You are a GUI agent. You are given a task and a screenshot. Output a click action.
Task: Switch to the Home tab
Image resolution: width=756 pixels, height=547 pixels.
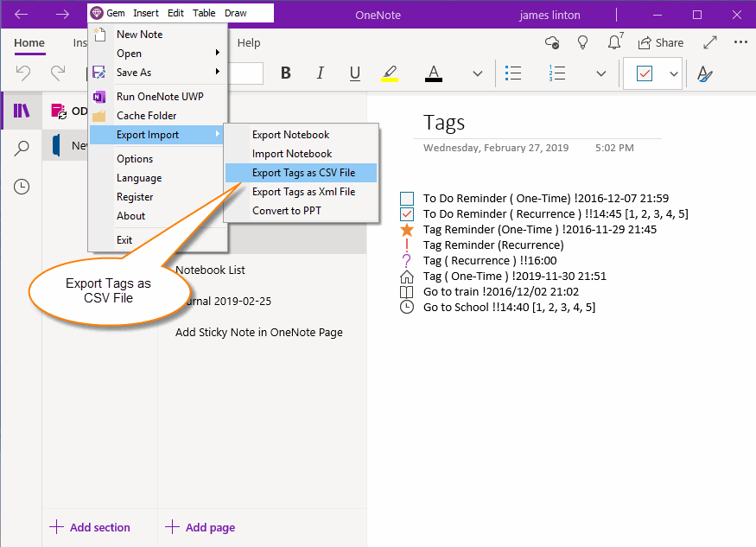click(x=29, y=43)
